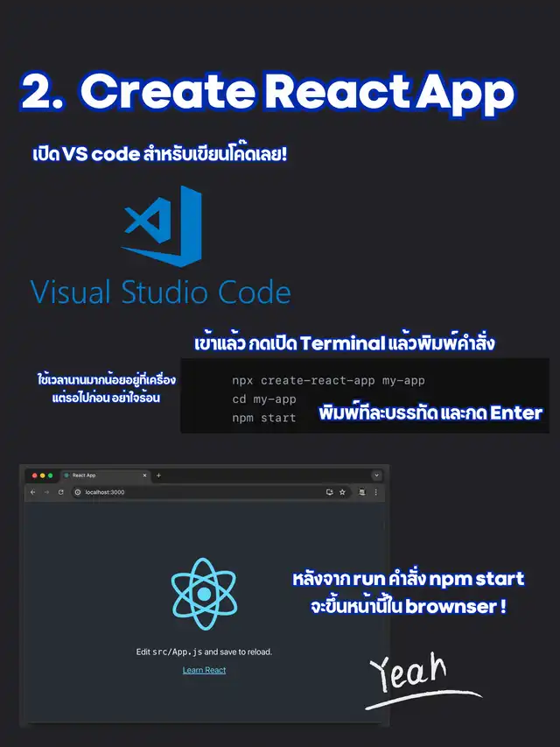Reload the localhost:3000 page
Screen dimensions: 560x747
(x=60, y=493)
